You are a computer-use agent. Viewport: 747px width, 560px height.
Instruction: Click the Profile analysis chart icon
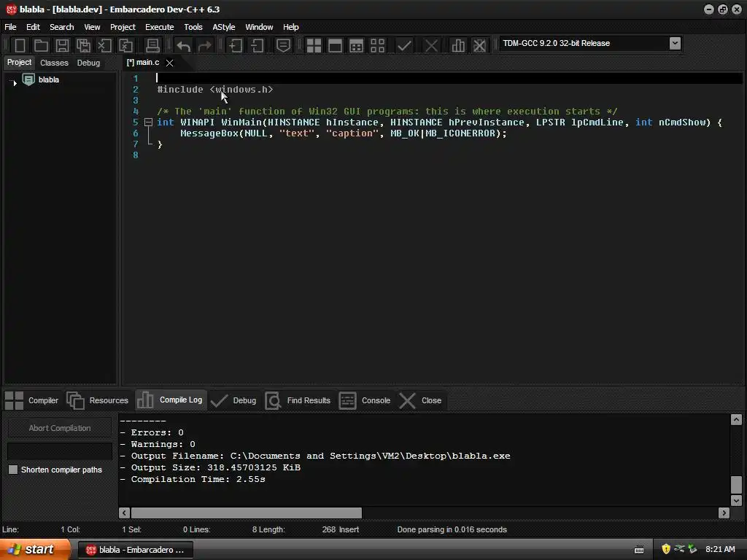pos(458,46)
